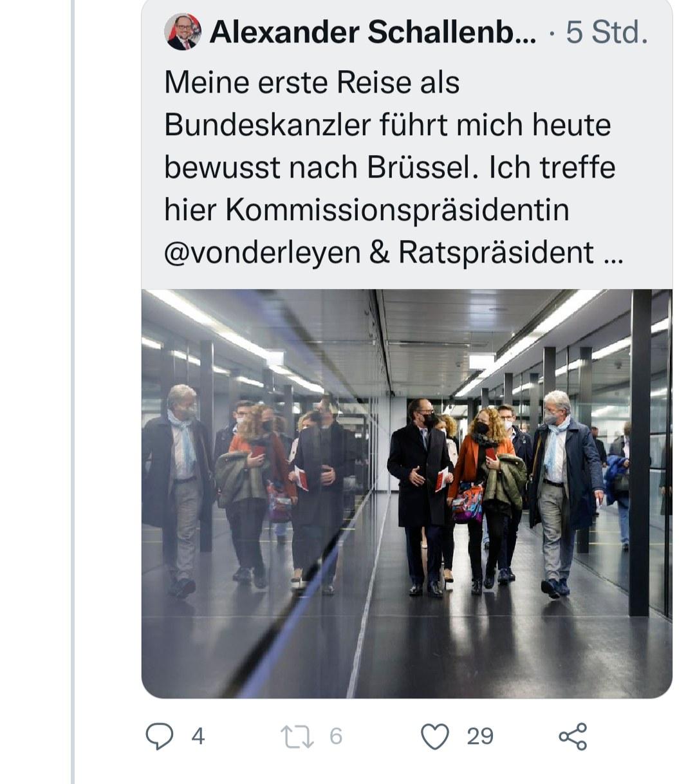Open the @vonderleyen mention
Image resolution: width=695 pixels, height=784 pixels.
[262, 252]
